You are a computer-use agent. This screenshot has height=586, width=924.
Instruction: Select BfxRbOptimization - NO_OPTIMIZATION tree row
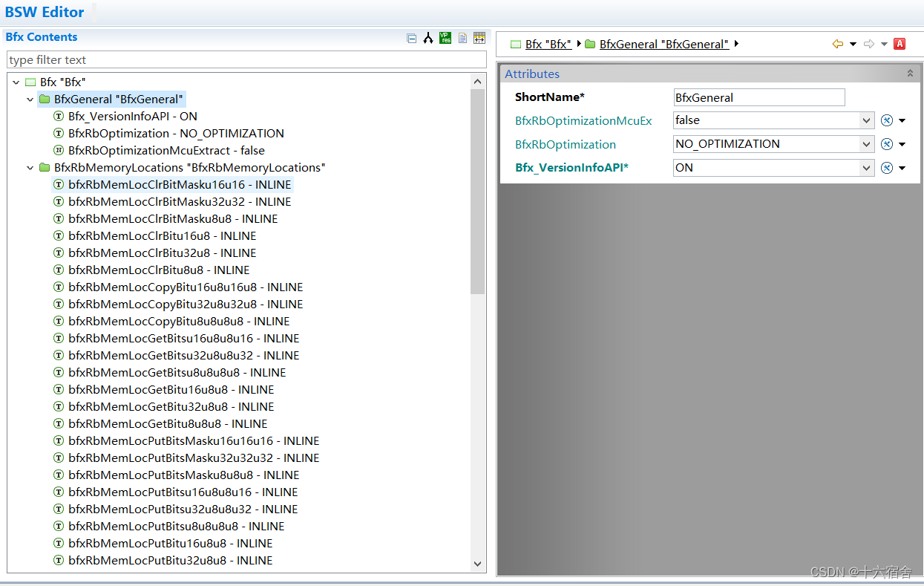coord(176,133)
